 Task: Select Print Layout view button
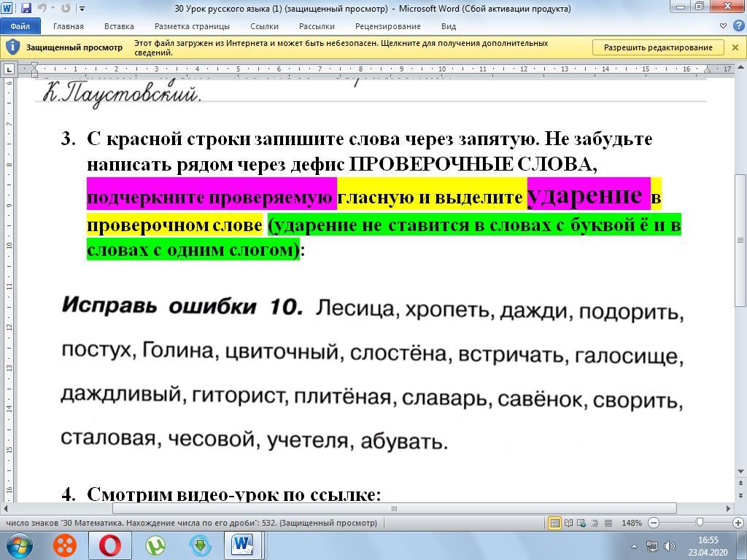[554, 523]
